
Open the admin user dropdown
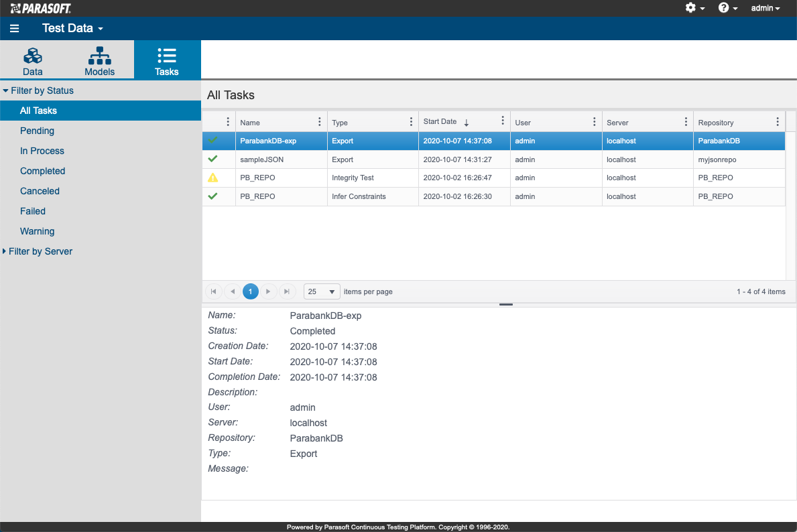coord(765,8)
